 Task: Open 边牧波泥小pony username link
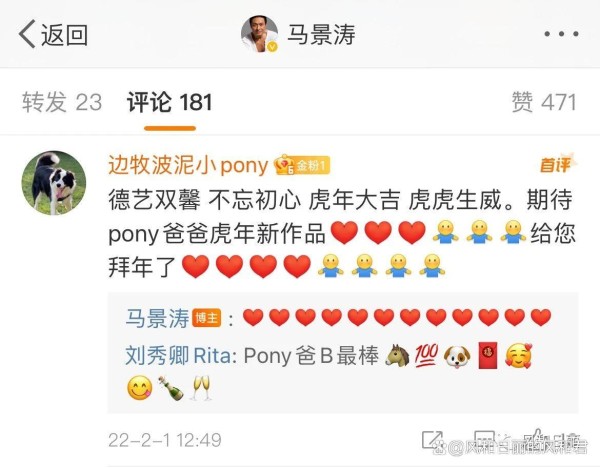click(188, 165)
